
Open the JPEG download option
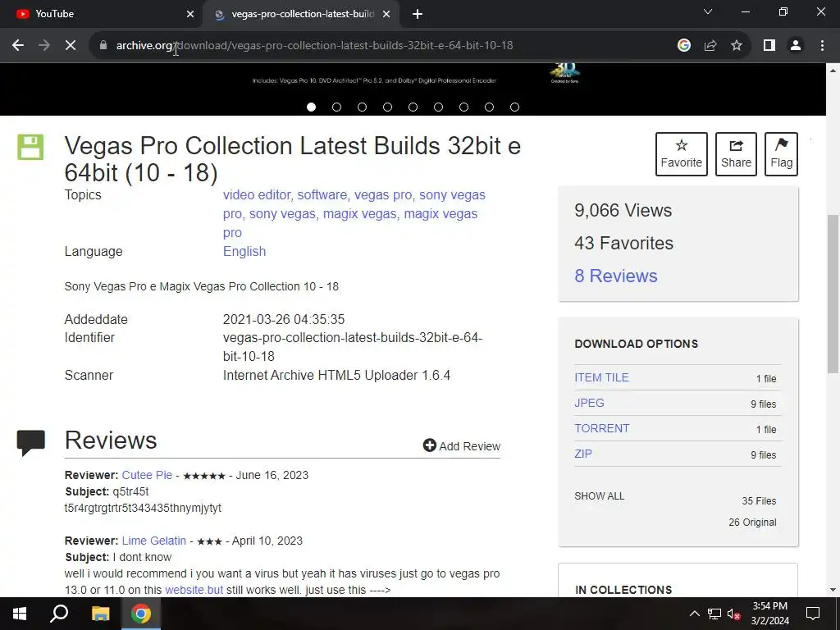[x=589, y=403]
